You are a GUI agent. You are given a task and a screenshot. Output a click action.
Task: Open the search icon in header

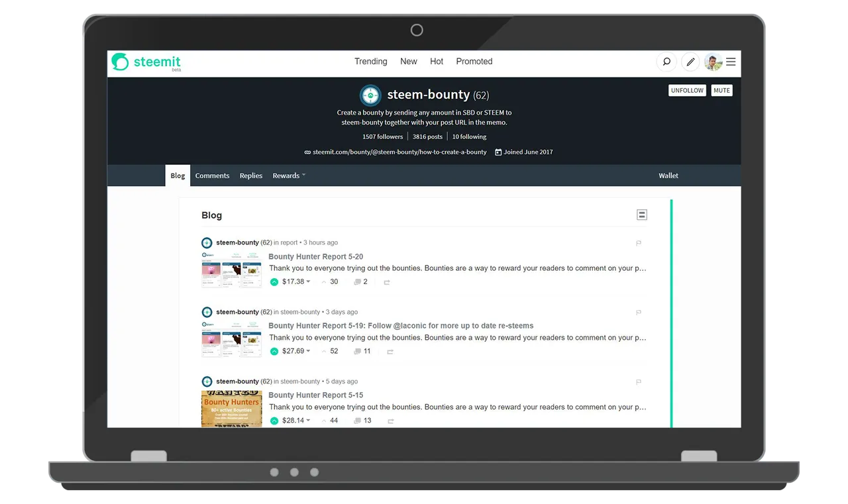pyautogui.click(x=666, y=62)
